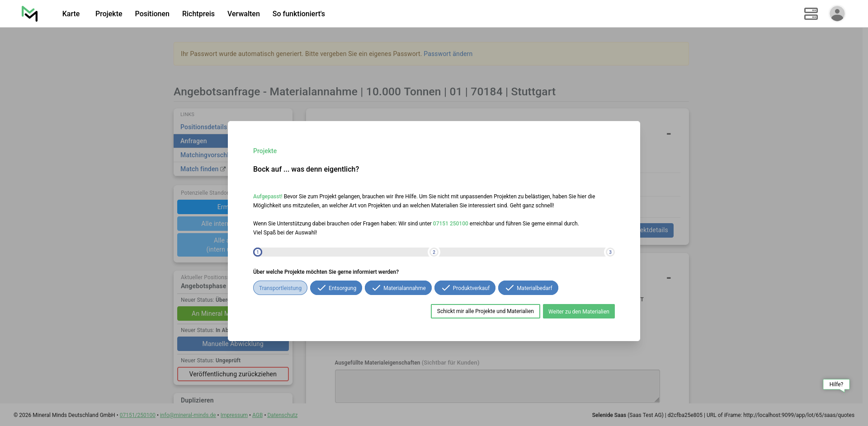
Task: Open the Richtpreis menu item
Action: pos(198,14)
